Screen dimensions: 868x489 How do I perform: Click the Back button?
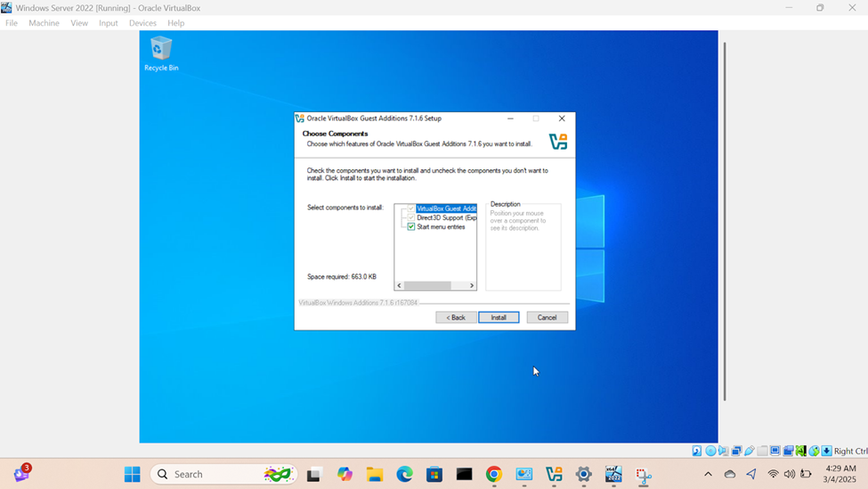coord(456,317)
